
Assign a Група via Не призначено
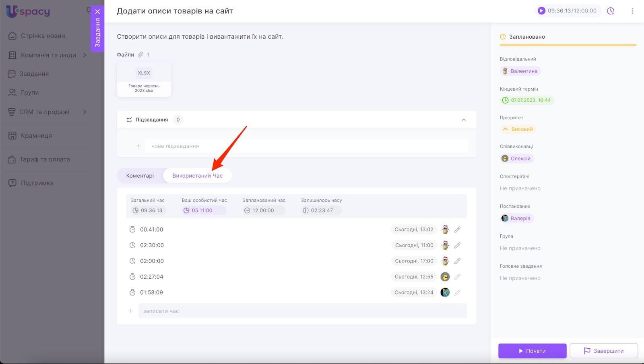[x=520, y=248]
